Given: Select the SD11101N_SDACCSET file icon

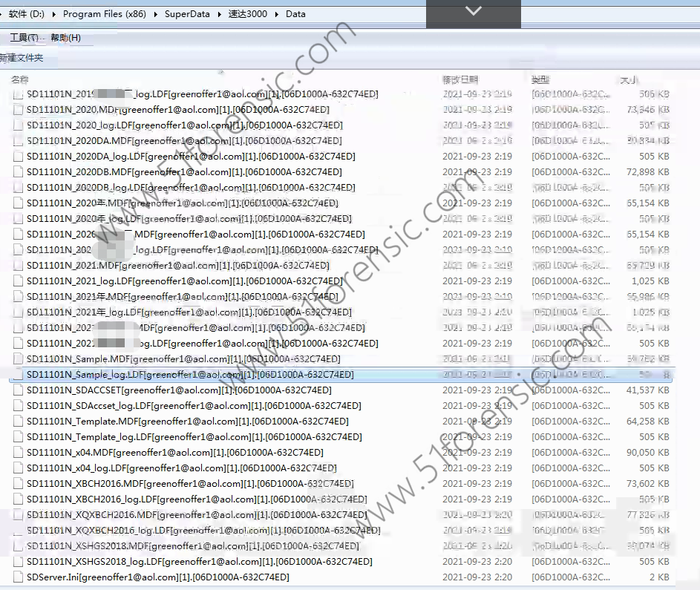Looking at the screenshot, I should [x=19, y=390].
